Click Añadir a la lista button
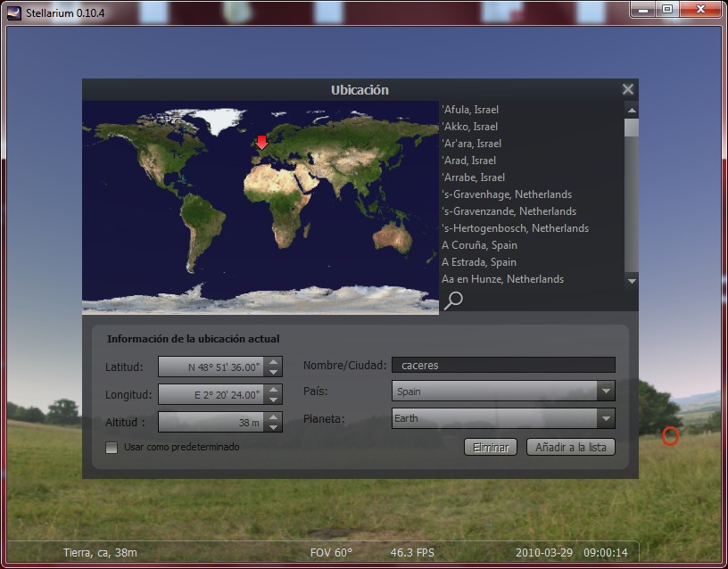728x569 pixels. [x=571, y=448]
